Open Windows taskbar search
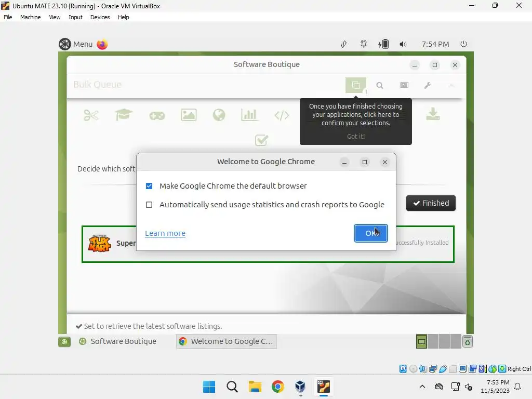The height and width of the screenshot is (399, 532). (232, 387)
